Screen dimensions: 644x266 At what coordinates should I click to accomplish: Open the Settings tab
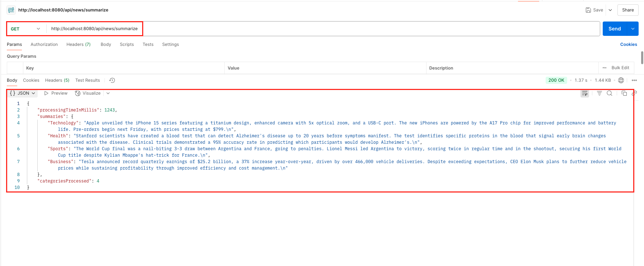[171, 44]
